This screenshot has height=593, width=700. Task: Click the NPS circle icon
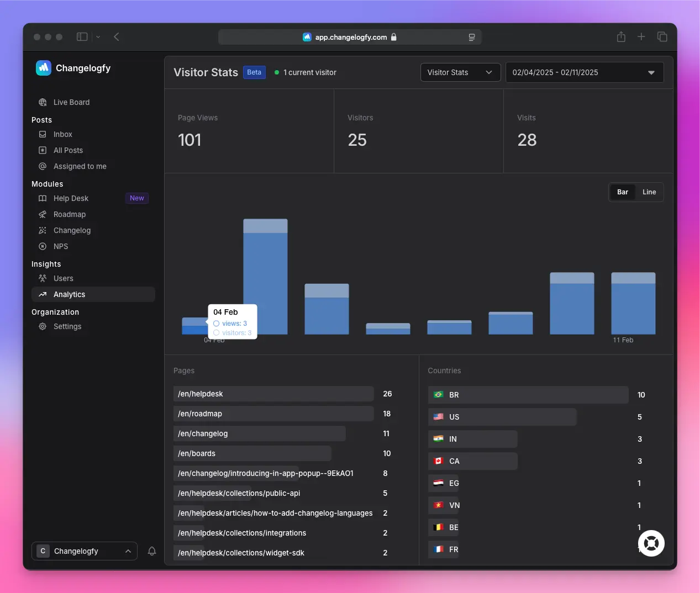click(x=43, y=246)
